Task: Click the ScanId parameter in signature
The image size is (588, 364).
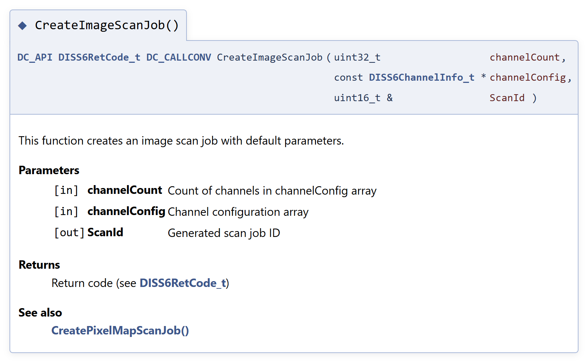Action: 507,98
